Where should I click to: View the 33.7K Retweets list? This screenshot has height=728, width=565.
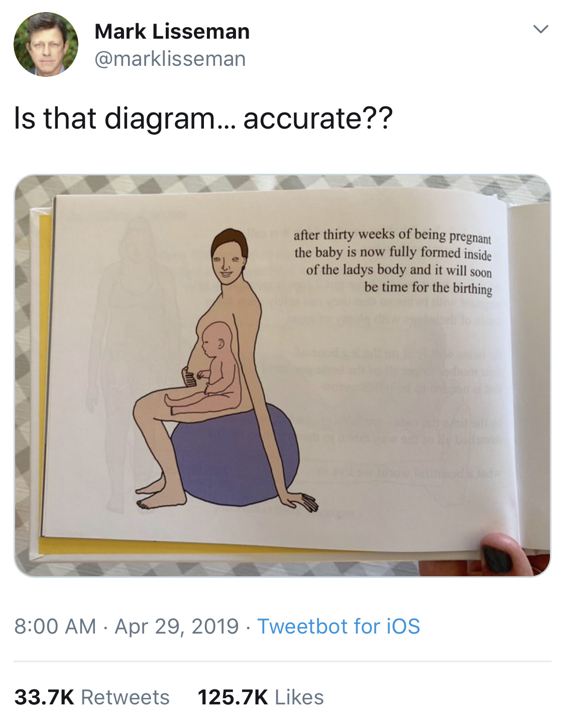click(92, 697)
